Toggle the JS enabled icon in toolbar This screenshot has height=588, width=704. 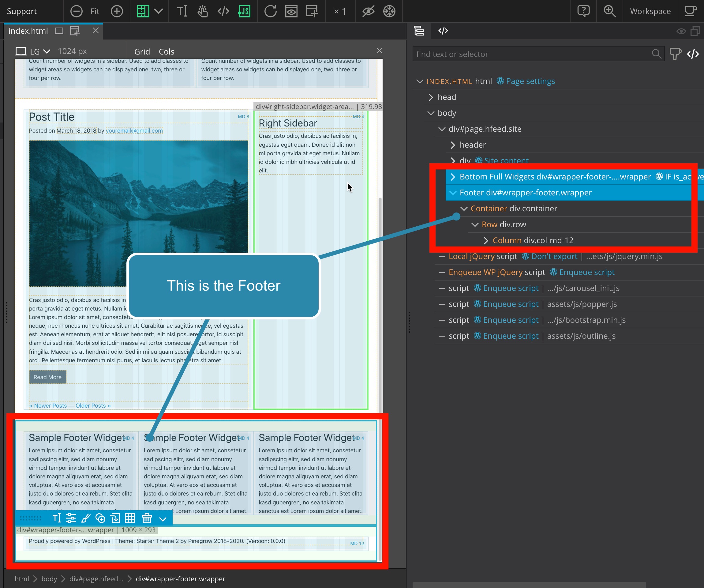pos(244,11)
